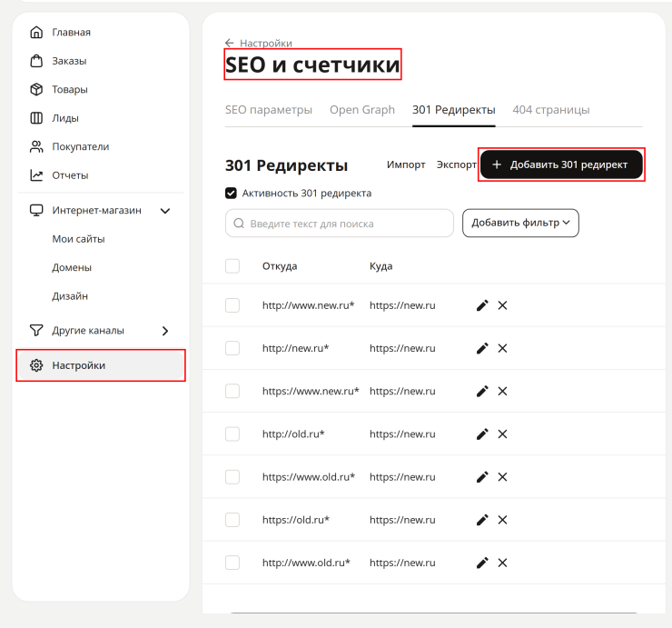Click the Покупатели people icon
The image size is (672, 628).
[x=36, y=146]
